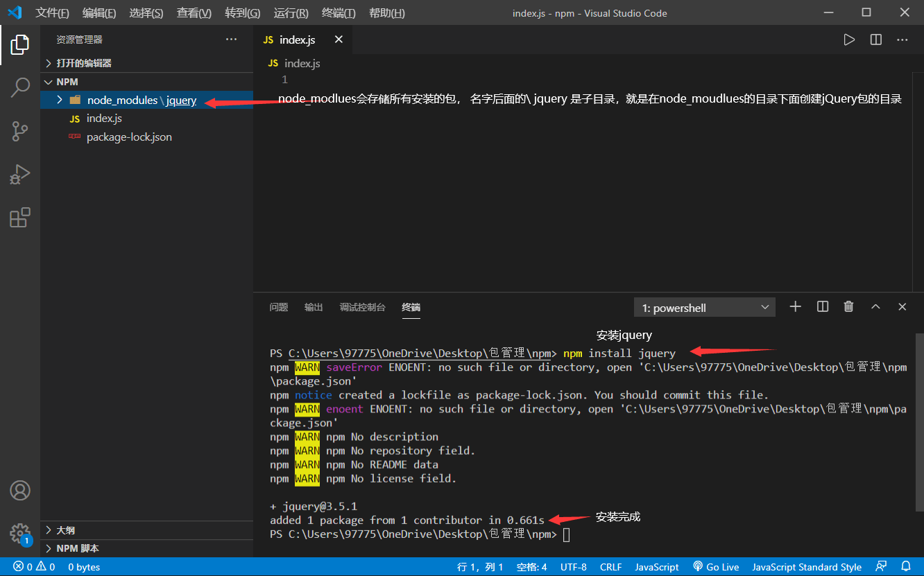Open the 编辑(E) menu
This screenshot has height=576, width=924.
point(99,13)
